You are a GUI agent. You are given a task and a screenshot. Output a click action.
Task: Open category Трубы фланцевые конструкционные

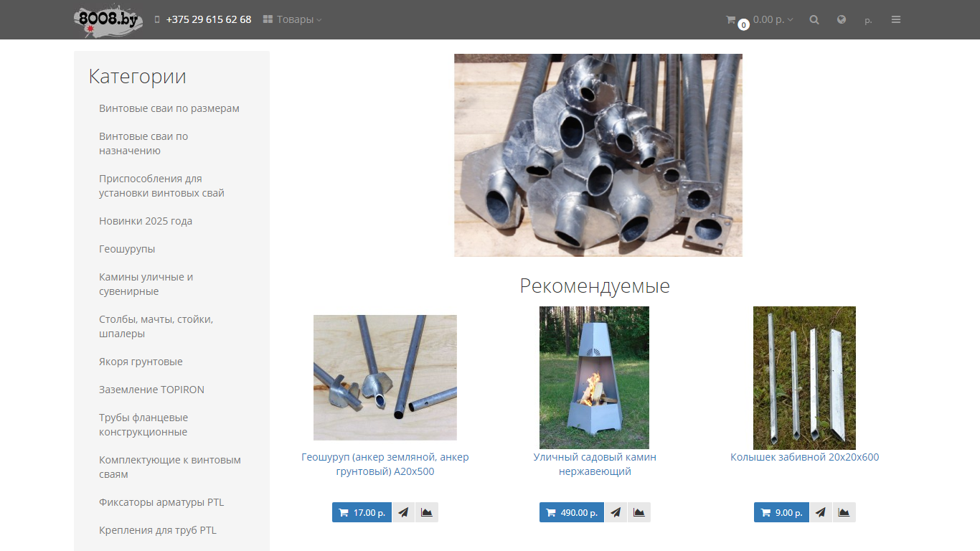point(143,425)
